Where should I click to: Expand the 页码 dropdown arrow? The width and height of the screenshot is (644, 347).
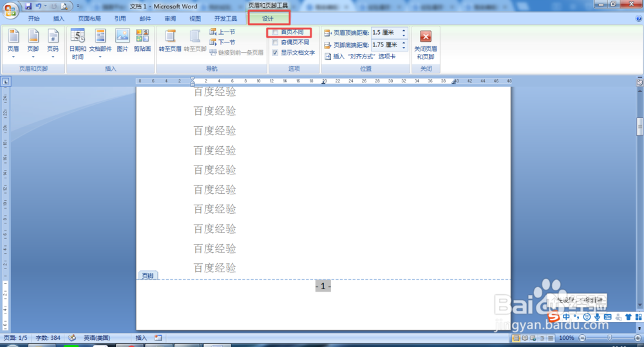point(53,57)
